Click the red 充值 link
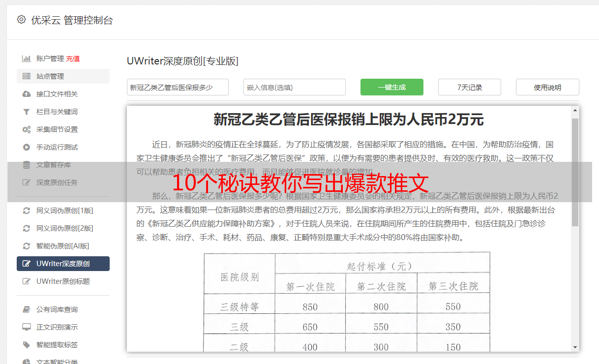The width and height of the screenshot is (599, 364). 73,59
